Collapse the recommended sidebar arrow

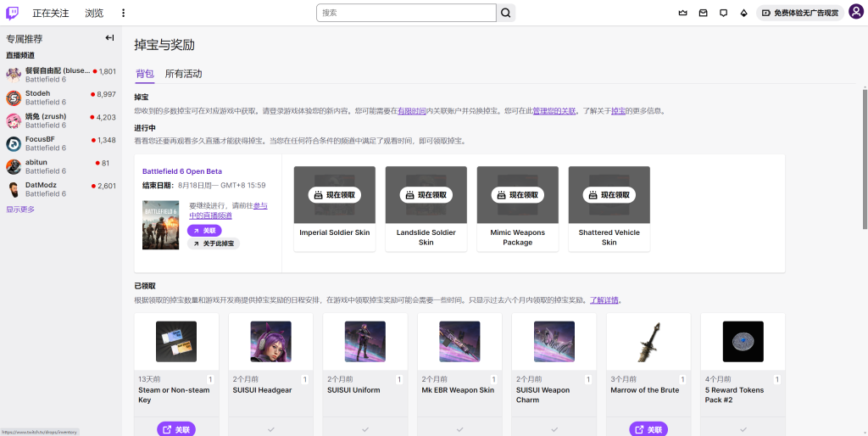(x=109, y=37)
